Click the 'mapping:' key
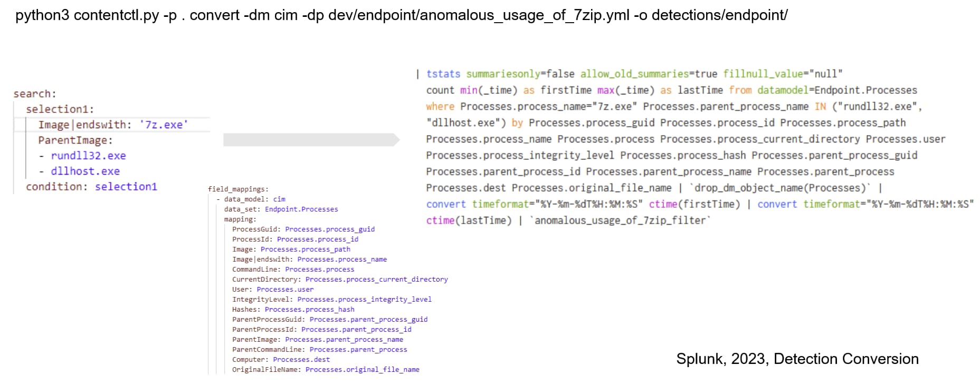Screen dimensions: 980x384 coord(240,219)
